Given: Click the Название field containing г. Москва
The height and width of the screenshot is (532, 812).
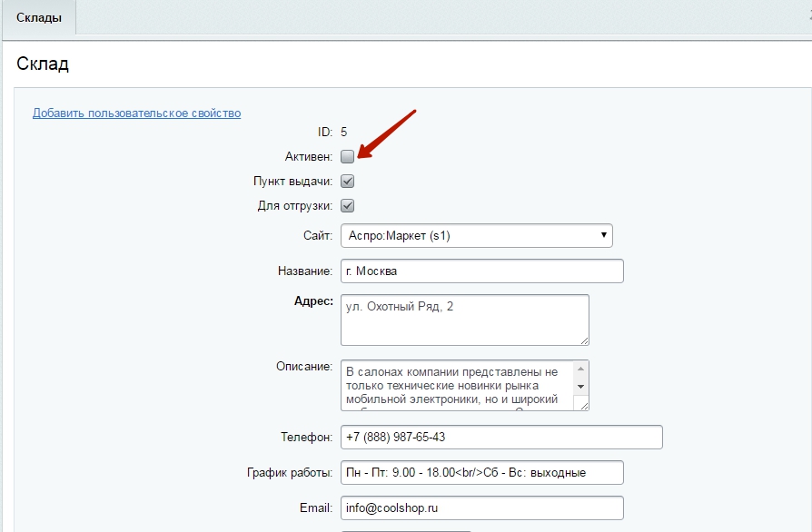Looking at the screenshot, I should click(481, 271).
